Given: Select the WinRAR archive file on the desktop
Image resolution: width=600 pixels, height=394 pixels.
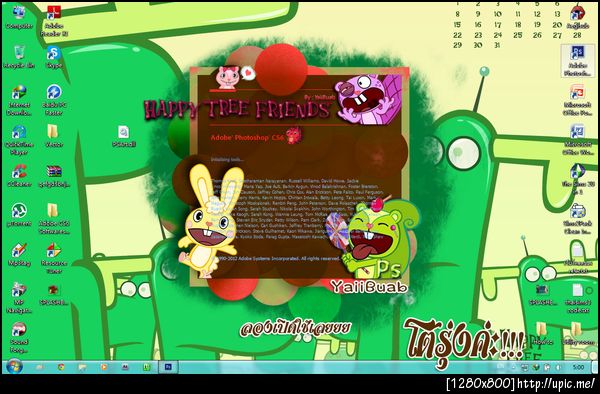Looking at the screenshot, I should [x=54, y=176].
